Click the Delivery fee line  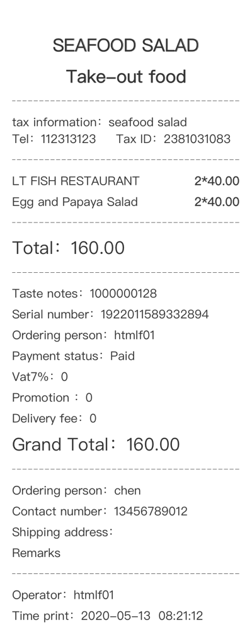click(54, 419)
